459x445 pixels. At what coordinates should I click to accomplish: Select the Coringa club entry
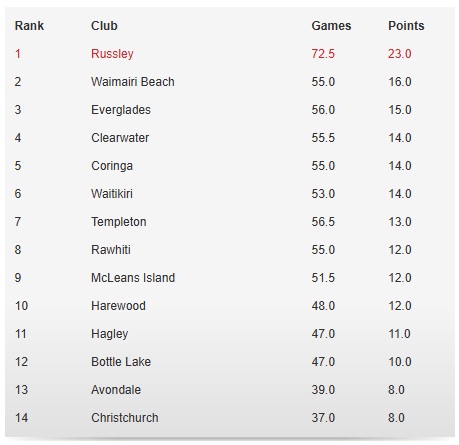pos(112,166)
